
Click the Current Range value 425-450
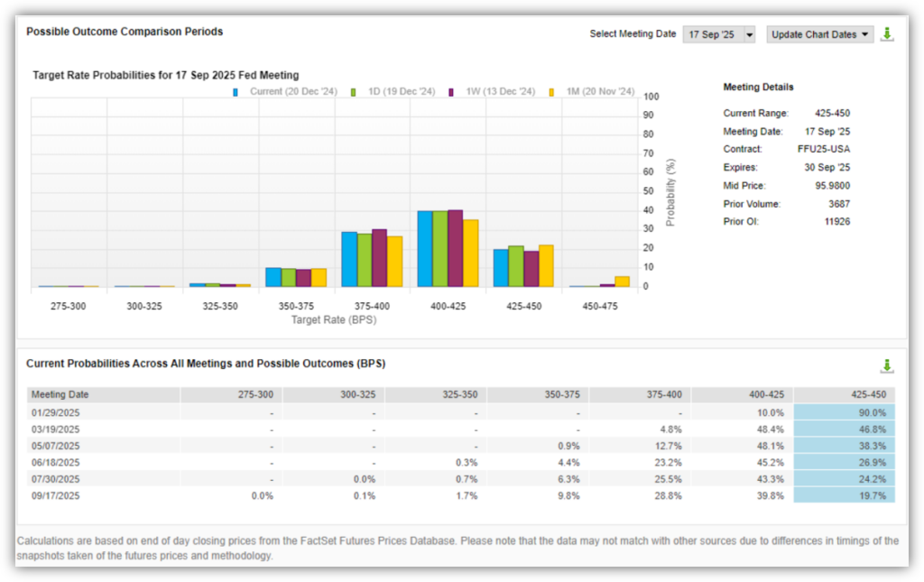[x=833, y=113]
